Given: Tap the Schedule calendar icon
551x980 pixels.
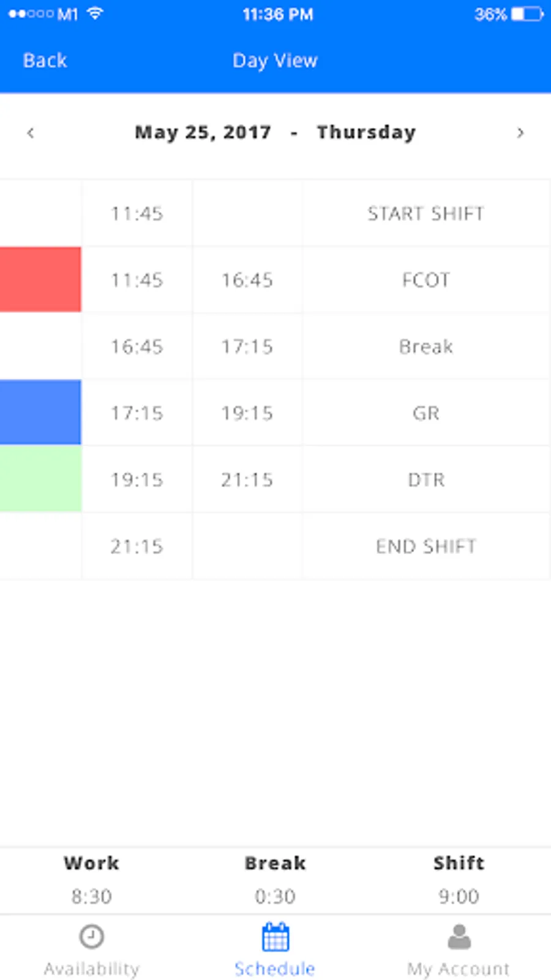Looking at the screenshot, I should 275,937.
